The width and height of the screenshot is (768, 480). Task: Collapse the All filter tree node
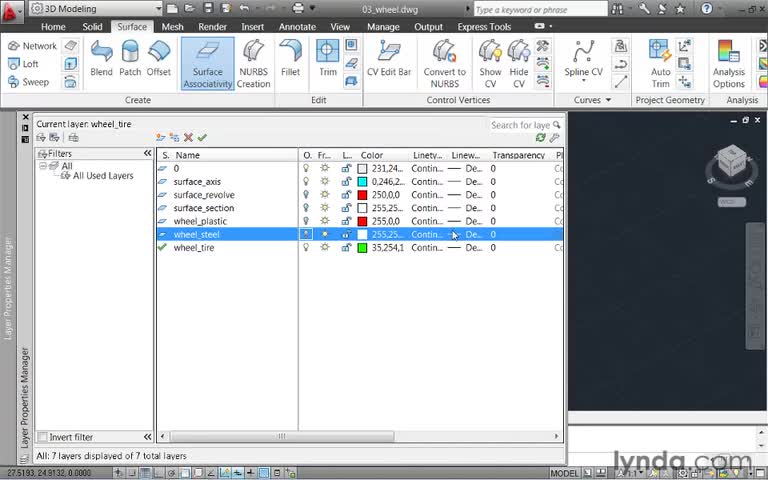(43, 166)
